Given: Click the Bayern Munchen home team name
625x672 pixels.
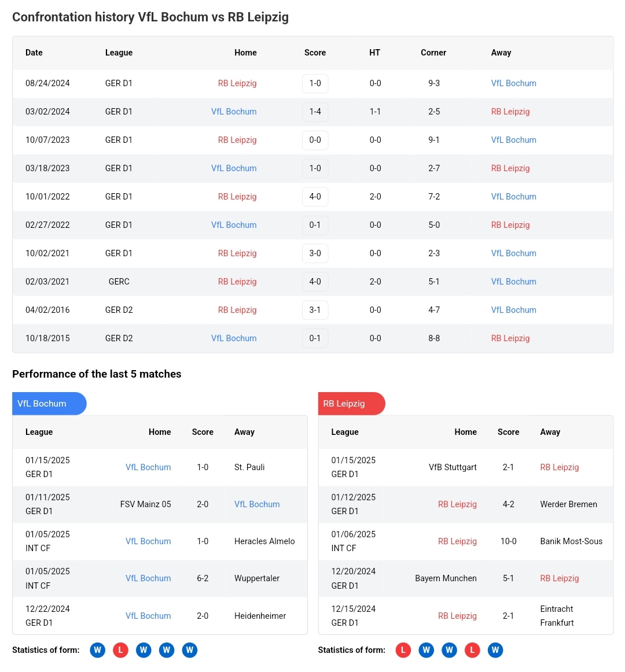Looking at the screenshot, I should point(446,578).
